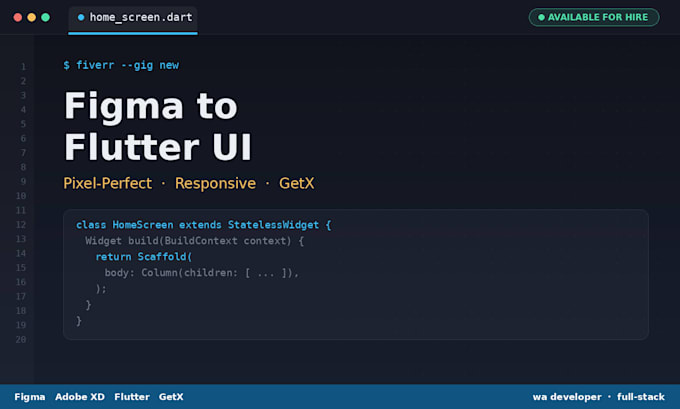Click the yellow minimize window dot
The width and height of the screenshot is (680, 409).
pyautogui.click(x=32, y=17)
